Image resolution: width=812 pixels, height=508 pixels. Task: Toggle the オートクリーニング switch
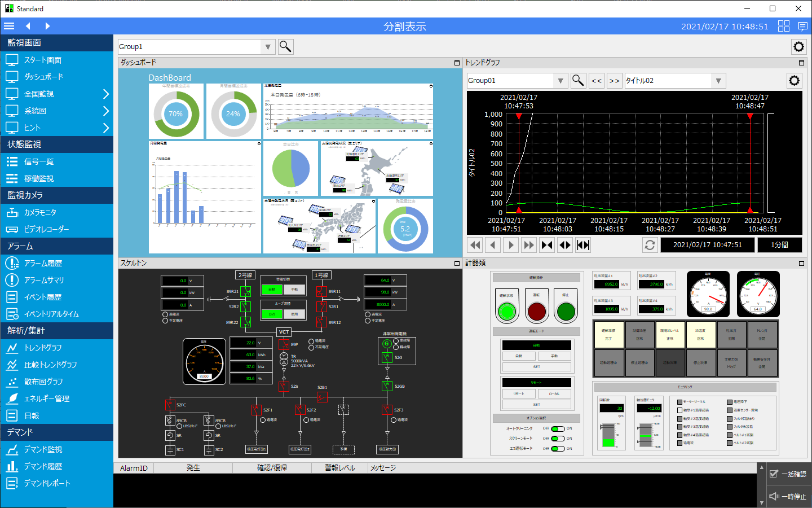(558, 429)
